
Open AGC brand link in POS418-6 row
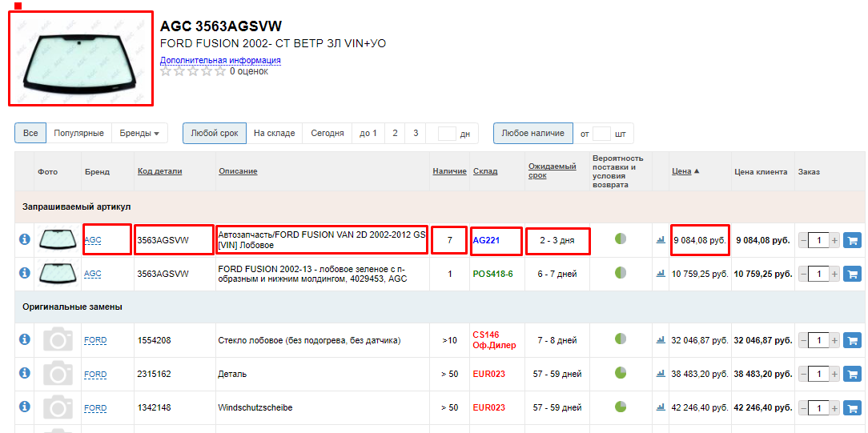coord(92,273)
